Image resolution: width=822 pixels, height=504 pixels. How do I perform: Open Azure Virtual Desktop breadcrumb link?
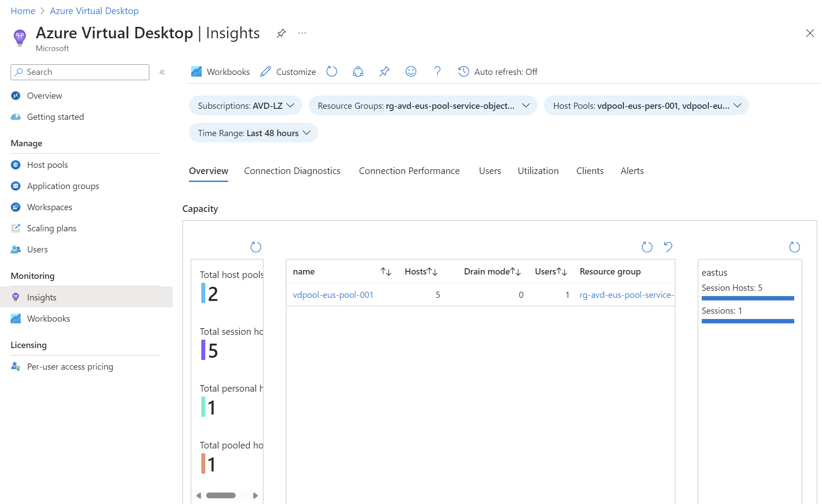pos(94,11)
